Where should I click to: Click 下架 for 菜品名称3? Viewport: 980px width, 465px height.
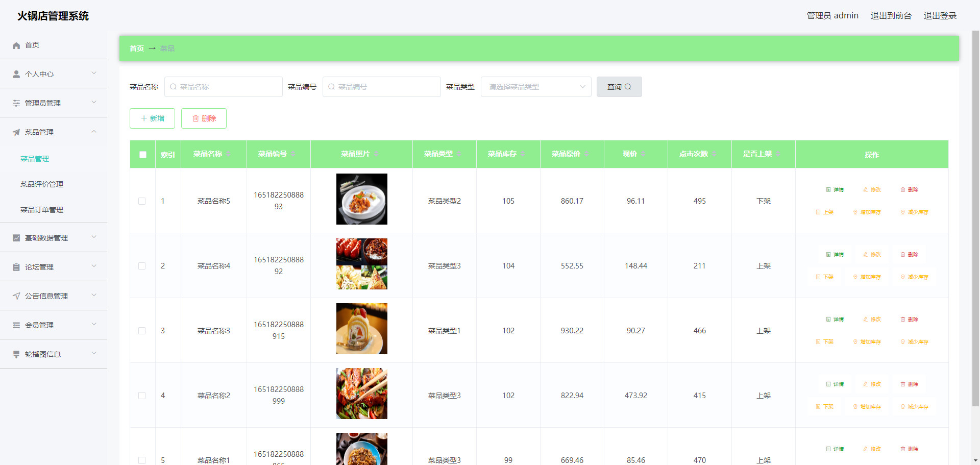click(x=824, y=342)
